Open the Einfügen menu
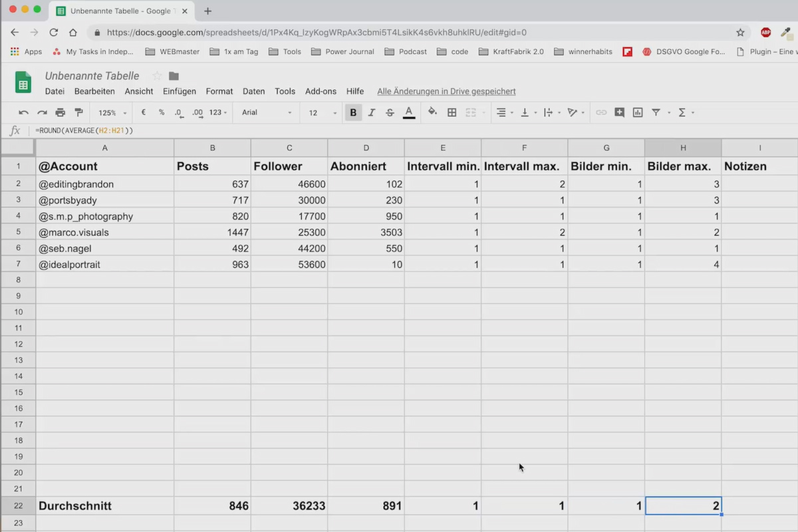Image resolution: width=798 pixels, height=532 pixels. pyautogui.click(x=180, y=91)
